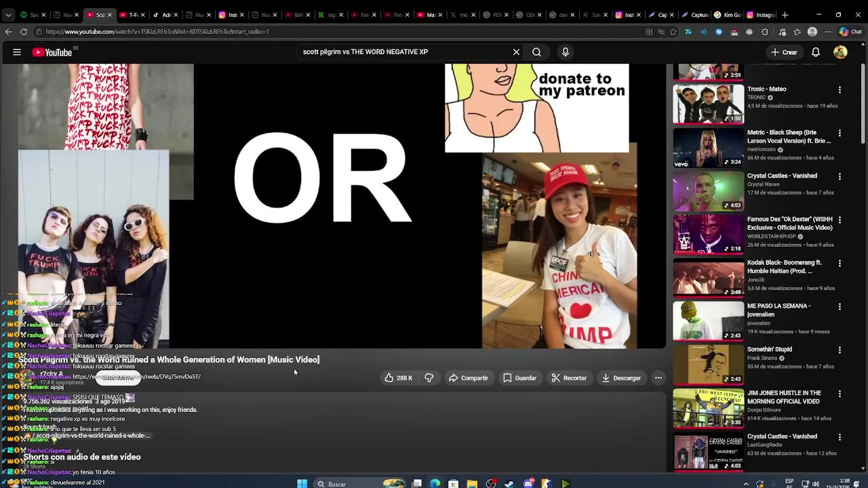868x488 pixels.
Task: Open Crystal Waves channel name
Action: pyautogui.click(x=764, y=184)
